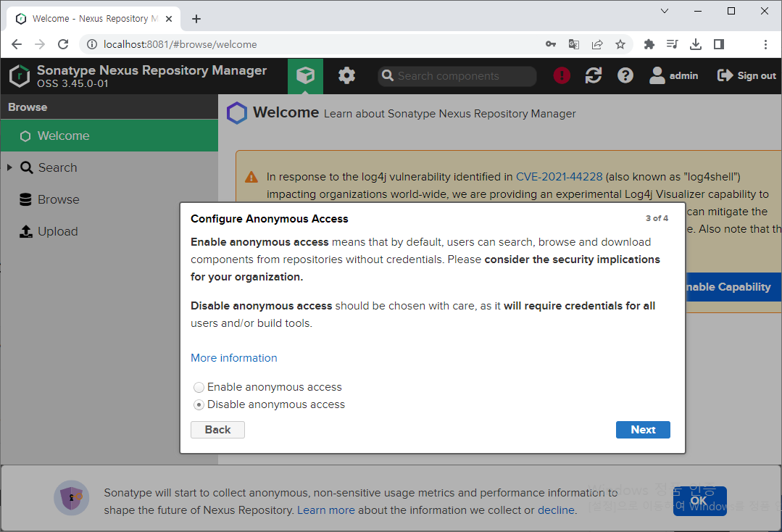Click the decline link
782x532 pixels.
coord(556,510)
